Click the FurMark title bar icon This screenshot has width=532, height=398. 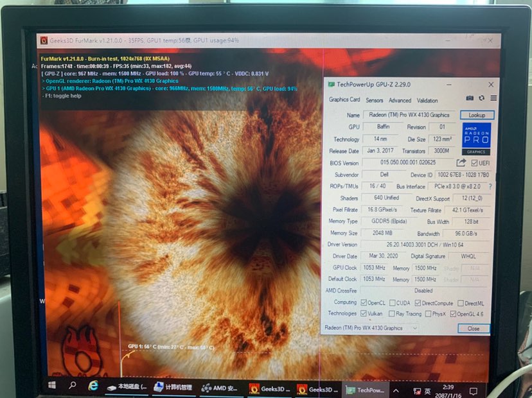point(44,40)
